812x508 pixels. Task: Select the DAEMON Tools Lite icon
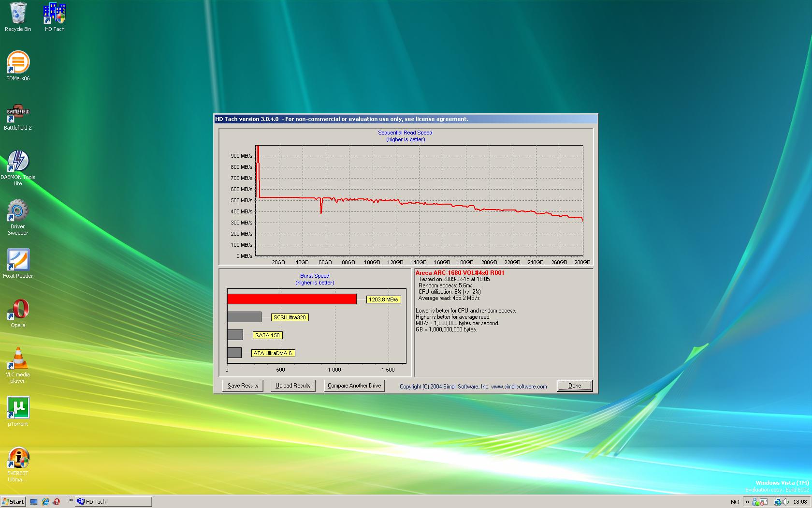18,167
